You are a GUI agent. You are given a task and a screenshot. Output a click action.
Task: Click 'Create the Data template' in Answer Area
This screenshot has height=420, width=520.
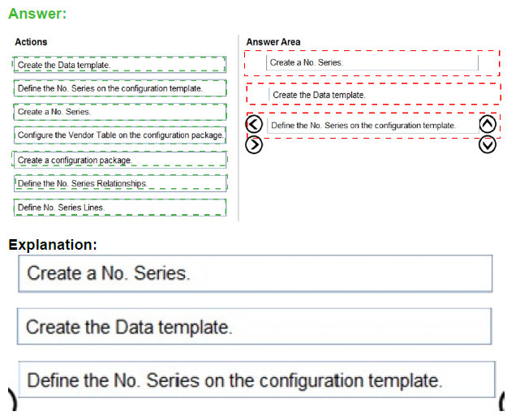tap(372, 95)
